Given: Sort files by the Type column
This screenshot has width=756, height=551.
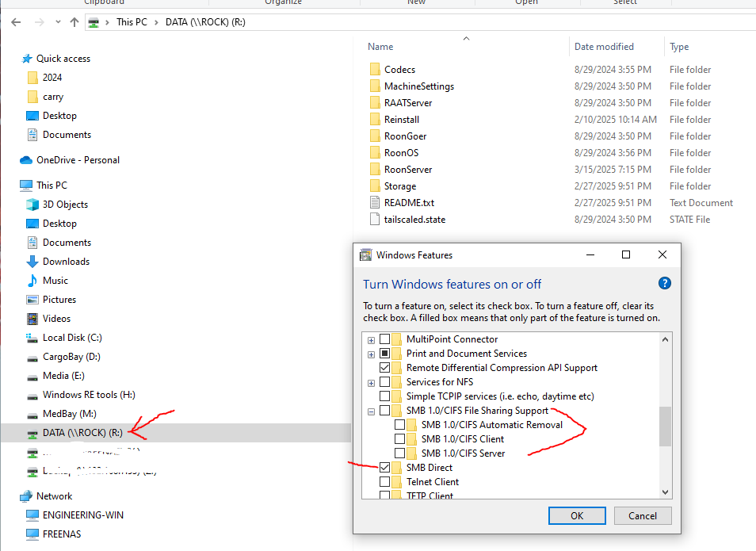Looking at the screenshot, I should tap(679, 47).
